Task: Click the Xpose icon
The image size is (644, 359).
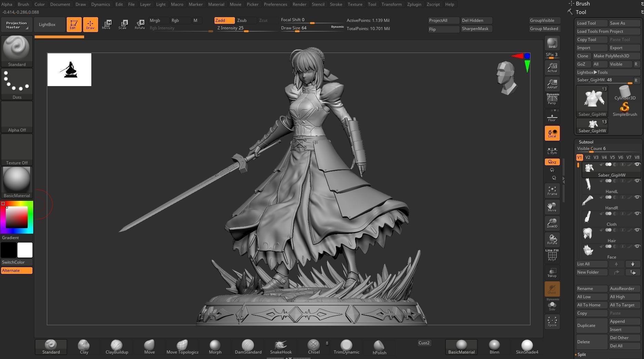Action: click(x=552, y=321)
